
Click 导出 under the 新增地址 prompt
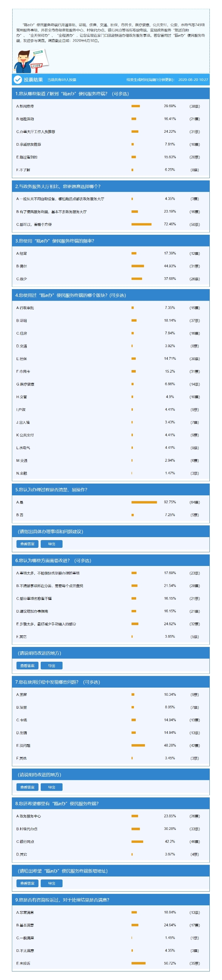point(51,884)
